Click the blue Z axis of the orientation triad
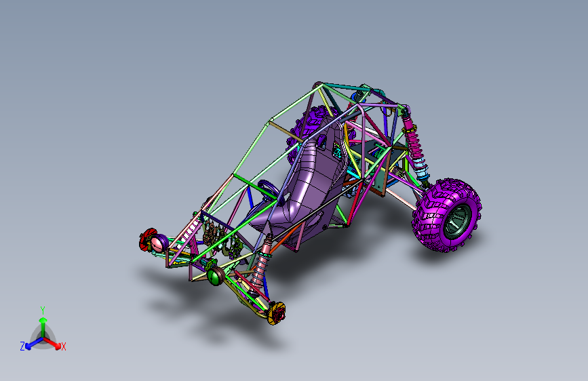This screenshot has height=381, width=588. click(x=34, y=344)
